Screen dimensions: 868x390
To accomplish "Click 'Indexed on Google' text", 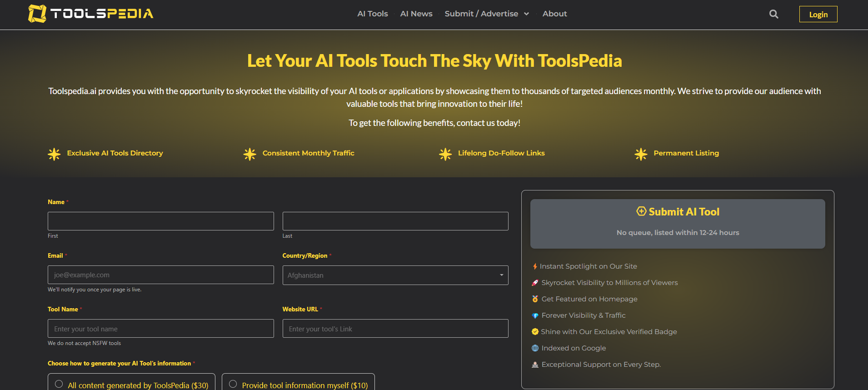I will point(574,348).
